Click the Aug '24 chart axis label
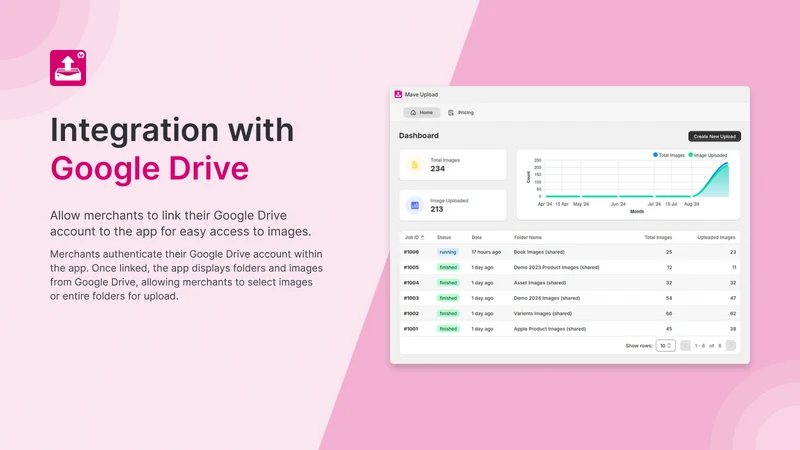 tap(691, 204)
